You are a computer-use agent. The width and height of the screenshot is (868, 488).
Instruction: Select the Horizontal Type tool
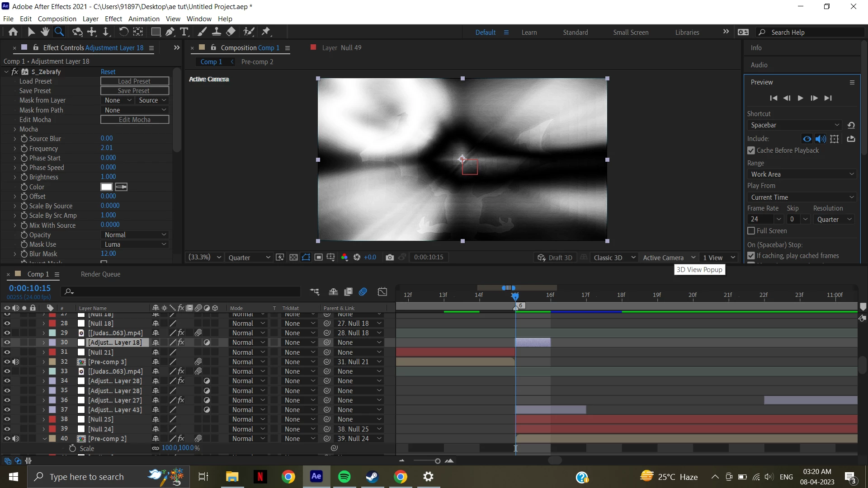click(x=184, y=32)
